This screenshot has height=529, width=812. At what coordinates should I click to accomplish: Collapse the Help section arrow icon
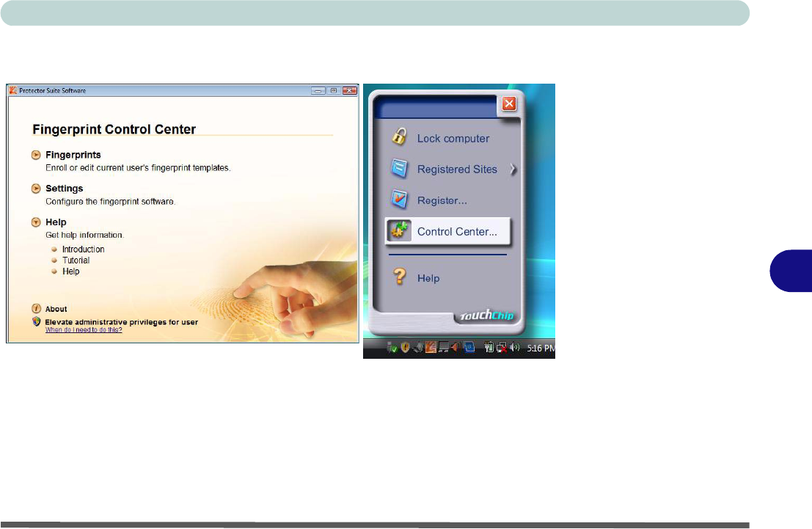pos(36,222)
